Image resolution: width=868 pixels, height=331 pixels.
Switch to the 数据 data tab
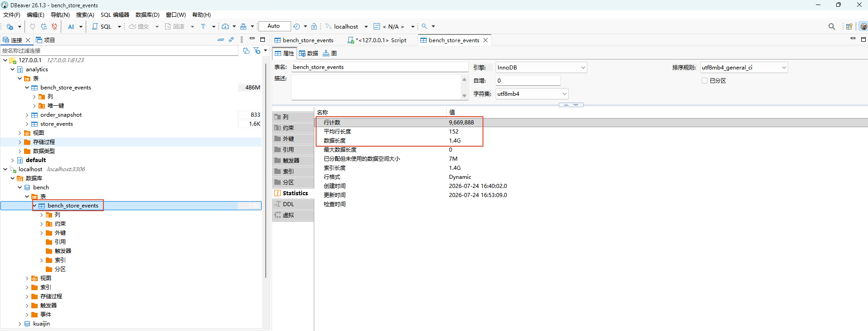(x=308, y=53)
